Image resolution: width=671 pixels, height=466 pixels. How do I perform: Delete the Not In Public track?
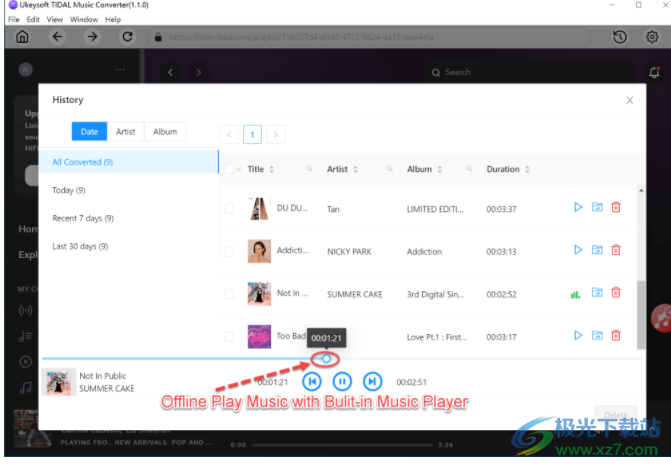[x=616, y=293]
